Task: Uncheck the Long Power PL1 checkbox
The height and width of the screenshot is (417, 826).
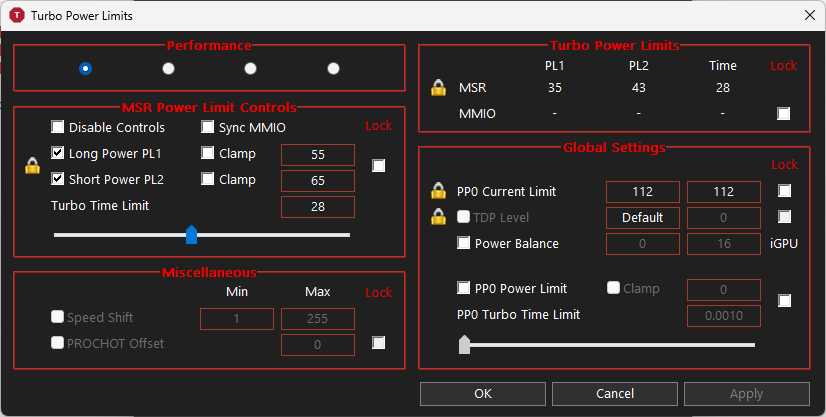Action: click(57, 153)
